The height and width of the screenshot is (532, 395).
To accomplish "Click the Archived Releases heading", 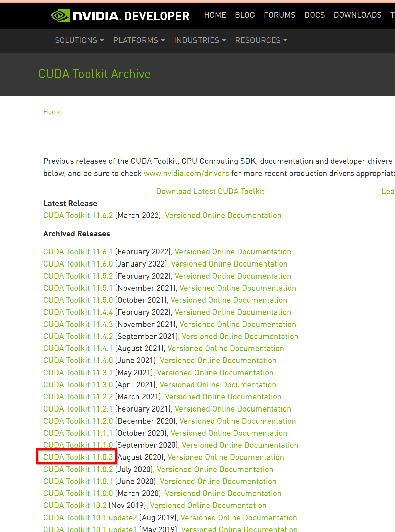I will point(77,234).
